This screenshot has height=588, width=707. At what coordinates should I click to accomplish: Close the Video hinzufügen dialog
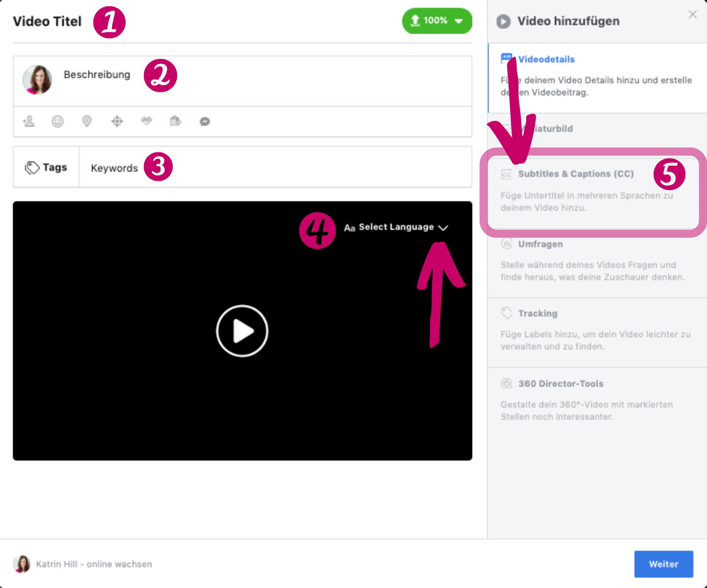tap(693, 14)
